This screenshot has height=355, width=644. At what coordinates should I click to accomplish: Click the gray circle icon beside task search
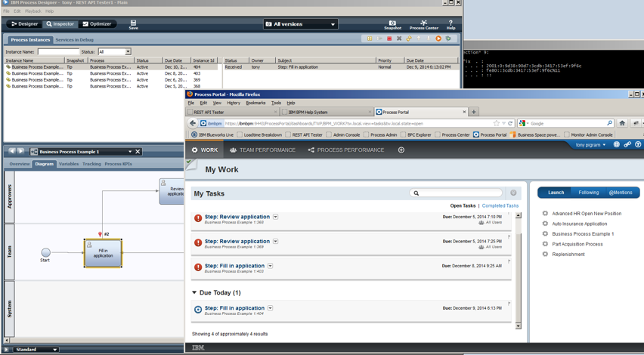[513, 193]
